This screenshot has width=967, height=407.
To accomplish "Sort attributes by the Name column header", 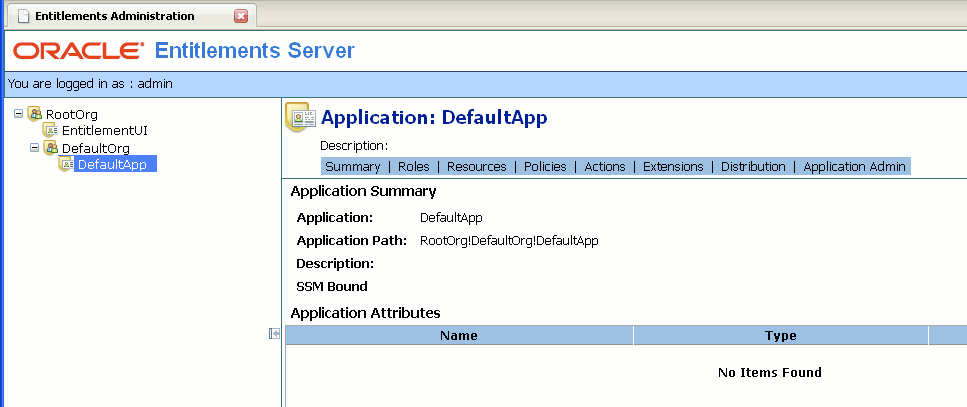I will click(x=459, y=335).
